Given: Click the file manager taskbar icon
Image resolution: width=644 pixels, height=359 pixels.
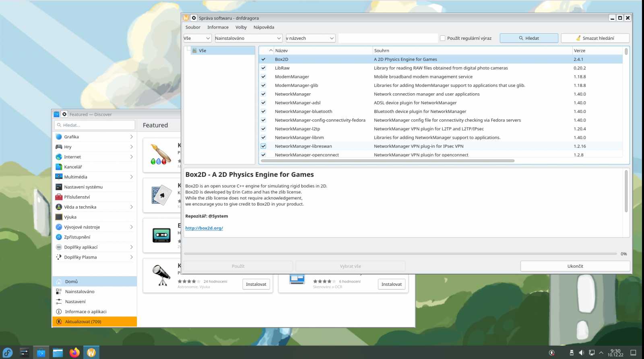Looking at the screenshot, I should point(58,353).
